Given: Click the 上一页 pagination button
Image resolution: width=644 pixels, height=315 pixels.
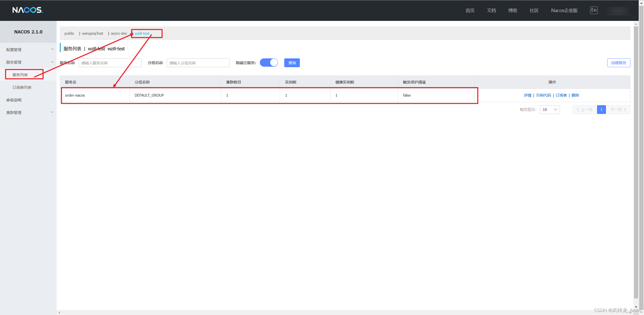Looking at the screenshot, I should (584, 110).
